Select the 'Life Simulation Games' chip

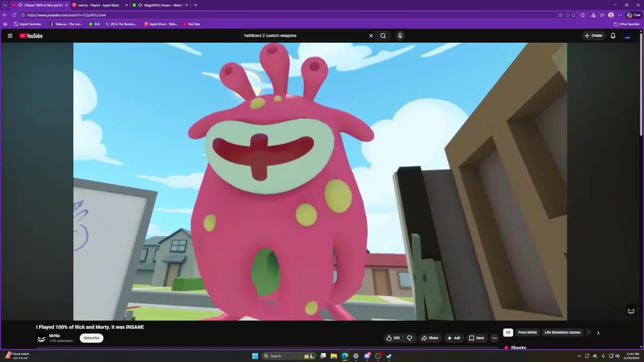coord(562,332)
